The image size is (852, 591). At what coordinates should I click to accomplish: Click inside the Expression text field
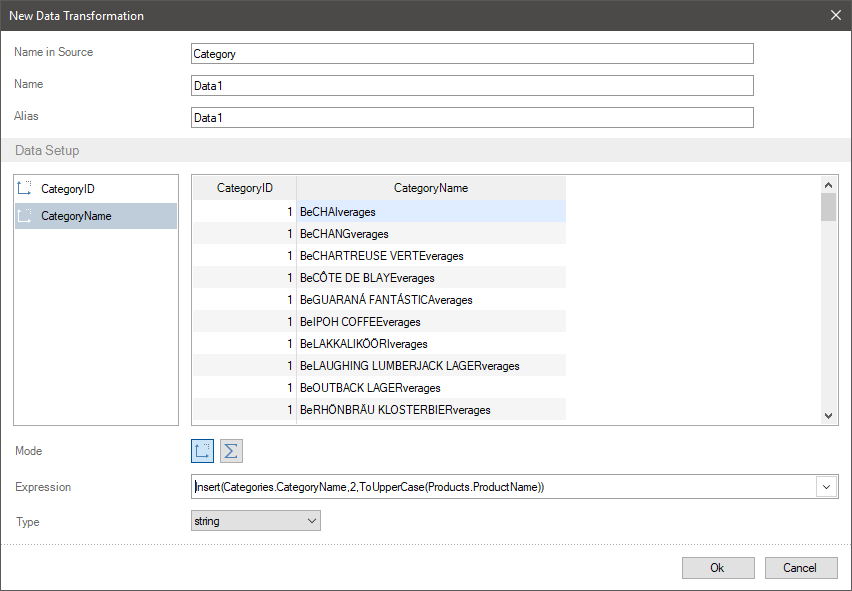tap(500, 487)
